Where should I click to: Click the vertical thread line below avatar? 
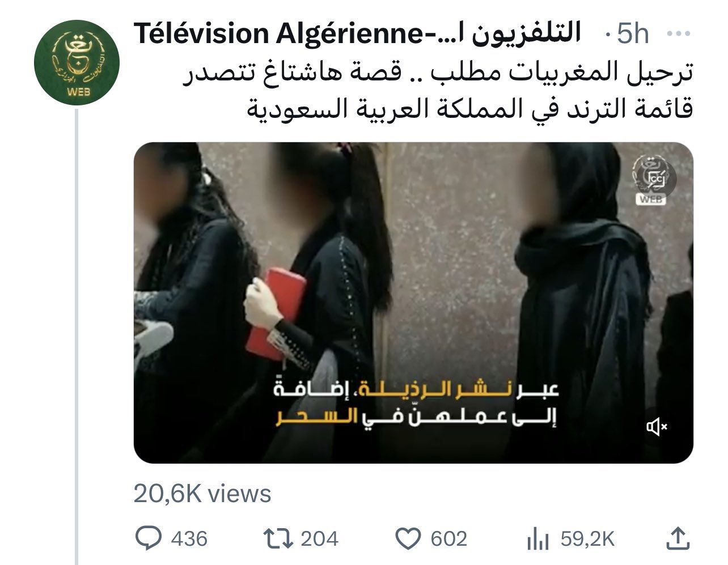pyautogui.click(x=78, y=337)
